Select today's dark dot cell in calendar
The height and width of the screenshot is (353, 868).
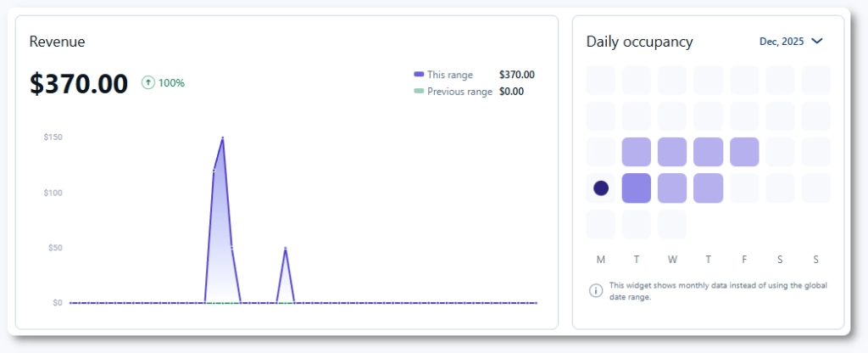click(x=601, y=188)
